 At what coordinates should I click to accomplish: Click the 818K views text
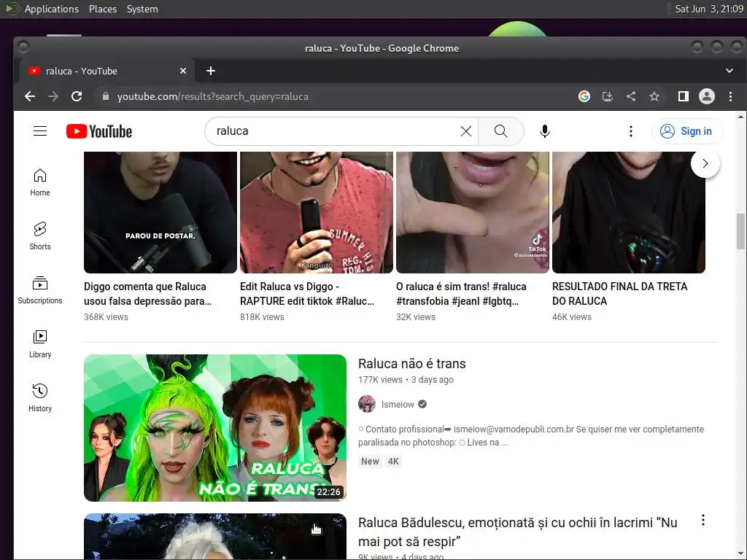[x=262, y=316]
